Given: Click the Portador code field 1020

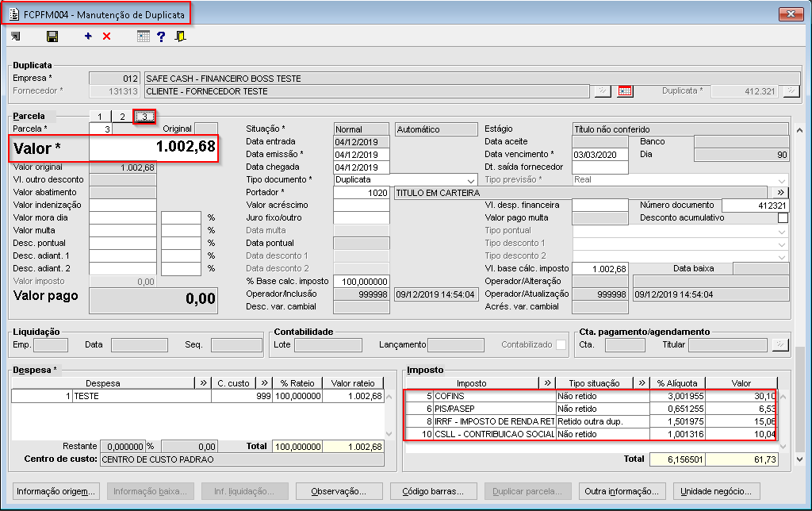Looking at the screenshot, I should click(x=362, y=193).
